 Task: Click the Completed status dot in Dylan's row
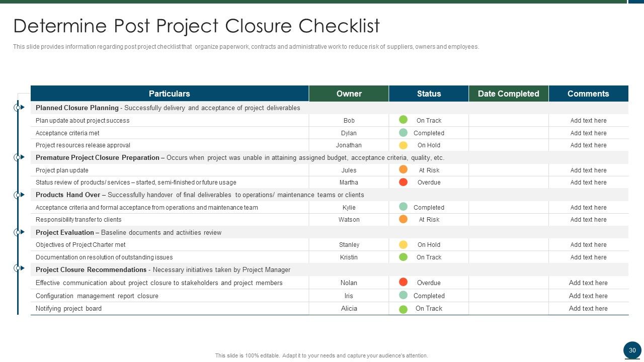[x=403, y=133]
